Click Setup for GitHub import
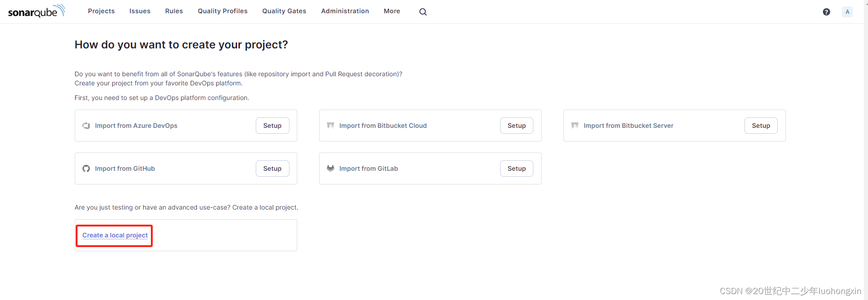The height and width of the screenshot is (300, 868). point(273,168)
